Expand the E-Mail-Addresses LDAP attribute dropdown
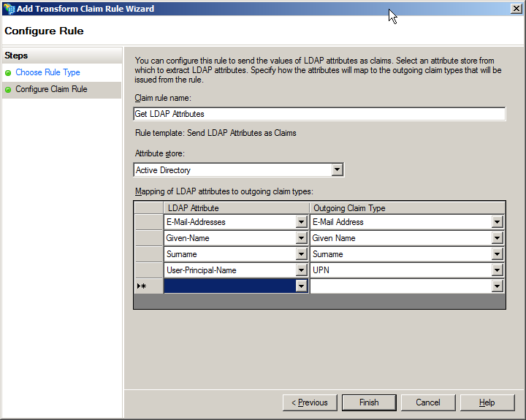 pos(301,222)
